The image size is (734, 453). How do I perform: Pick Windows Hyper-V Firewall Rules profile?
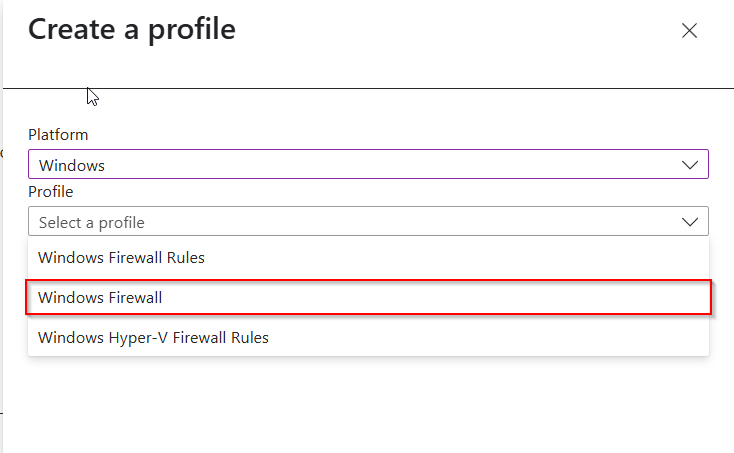(x=153, y=338)
